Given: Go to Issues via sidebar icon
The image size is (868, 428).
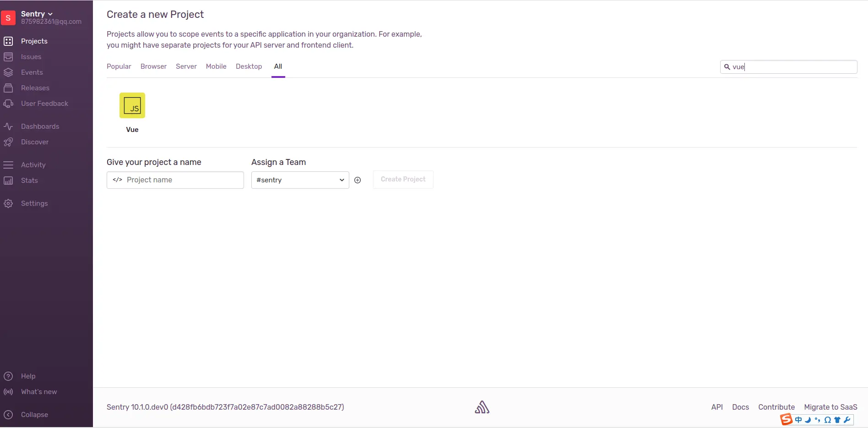Looking at the screenshot, I should tap(8, 57).
